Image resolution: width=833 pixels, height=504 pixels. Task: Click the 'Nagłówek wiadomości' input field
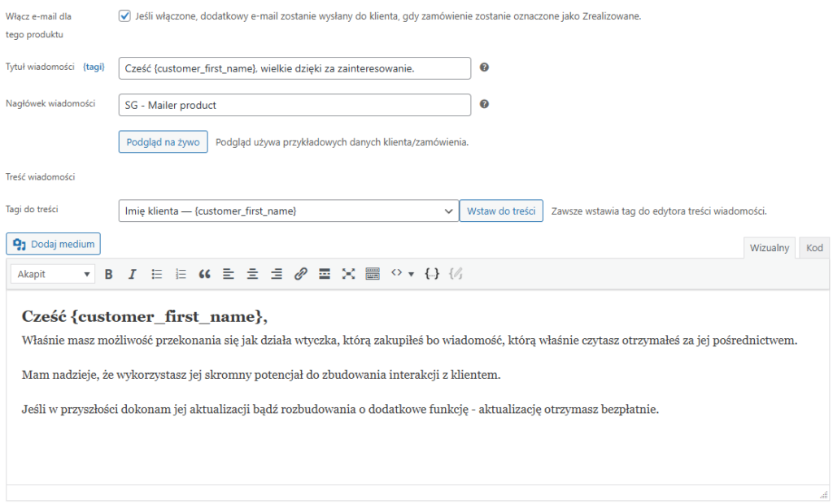[x=294, y=105]
